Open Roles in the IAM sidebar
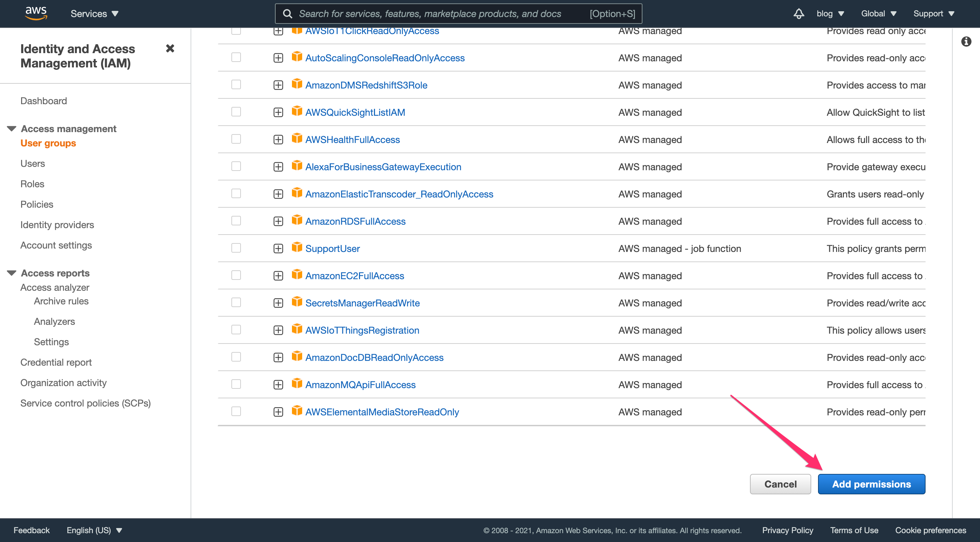This screenshot has width=980, height=542. tap(32, 184)
